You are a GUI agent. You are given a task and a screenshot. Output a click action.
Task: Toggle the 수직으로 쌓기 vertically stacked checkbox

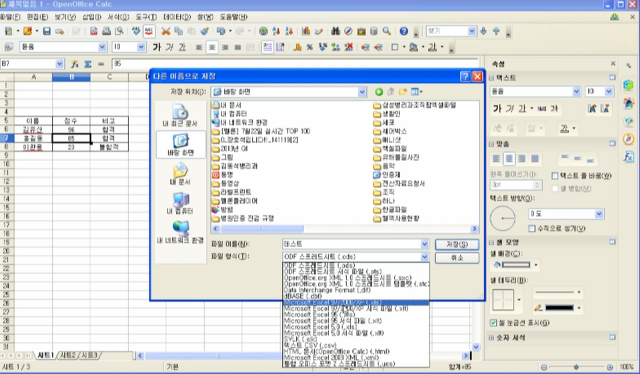532,229
